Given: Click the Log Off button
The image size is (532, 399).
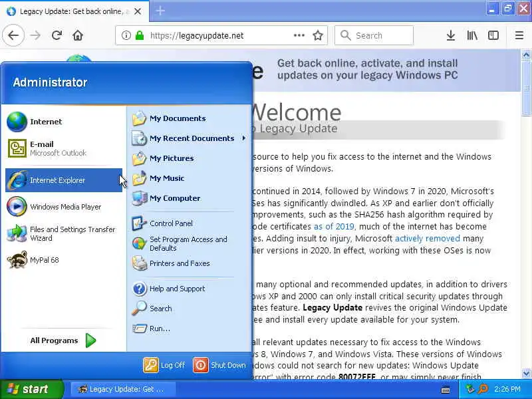Looking at the screenshot, I should pos(164,365).
